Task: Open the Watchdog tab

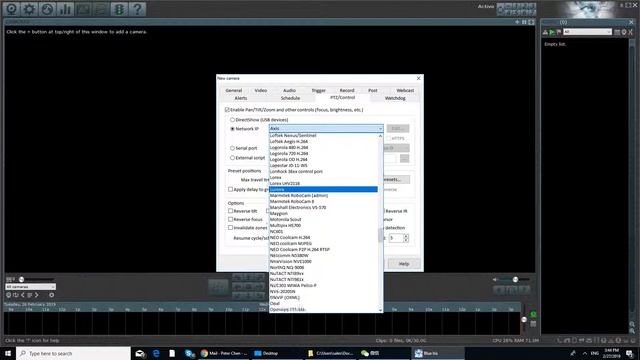Action: pyautogui.click(x=395, y=98)
